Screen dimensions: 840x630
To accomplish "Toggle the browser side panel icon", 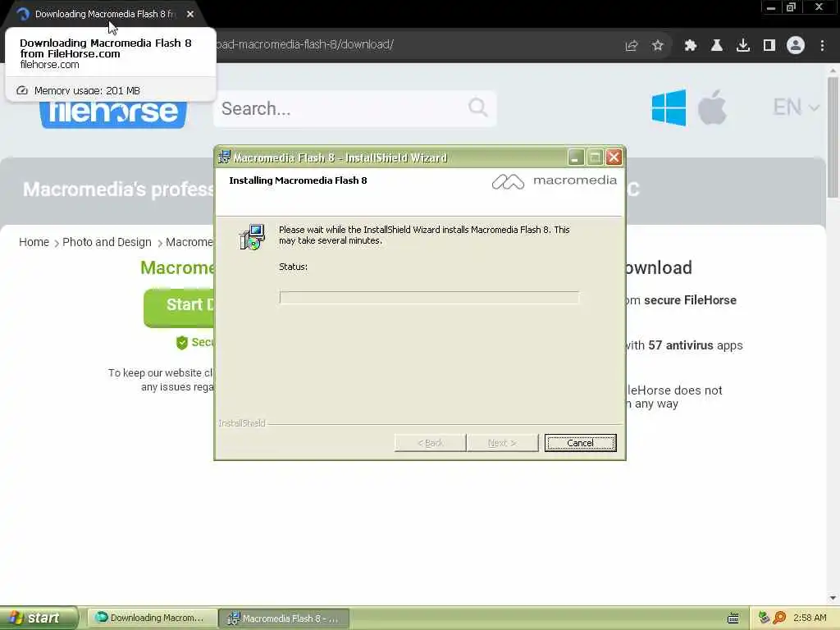I will 769,46.
